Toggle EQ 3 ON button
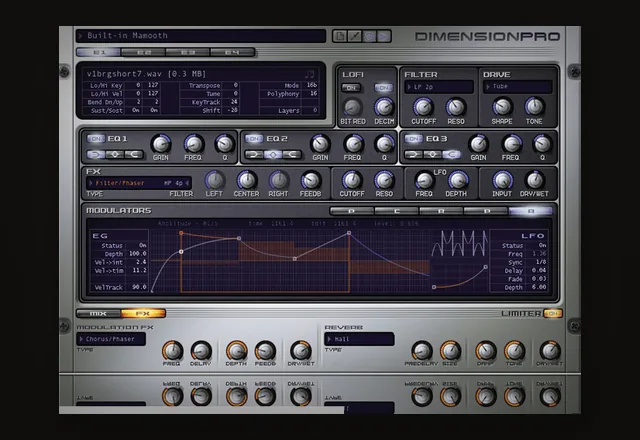The image size is (640, 440). (x=413, y=139)
